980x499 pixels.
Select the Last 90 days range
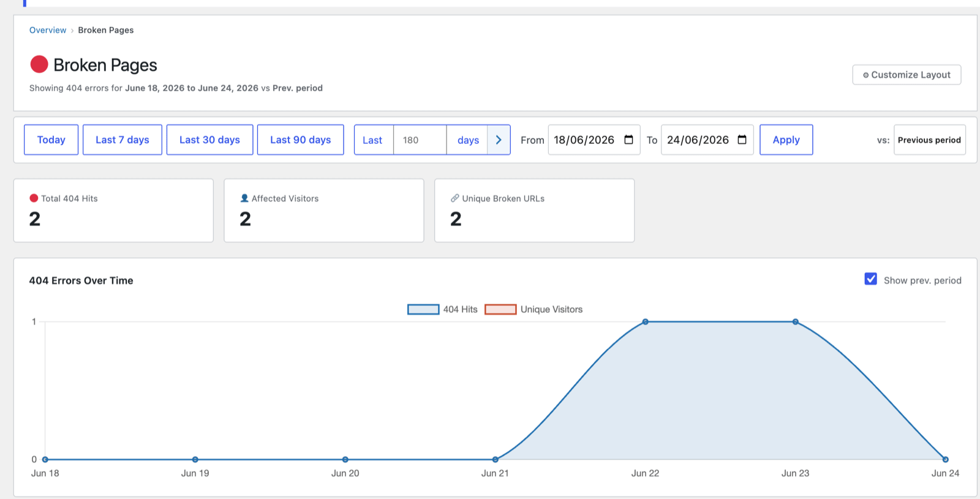(x=301, y=140)
